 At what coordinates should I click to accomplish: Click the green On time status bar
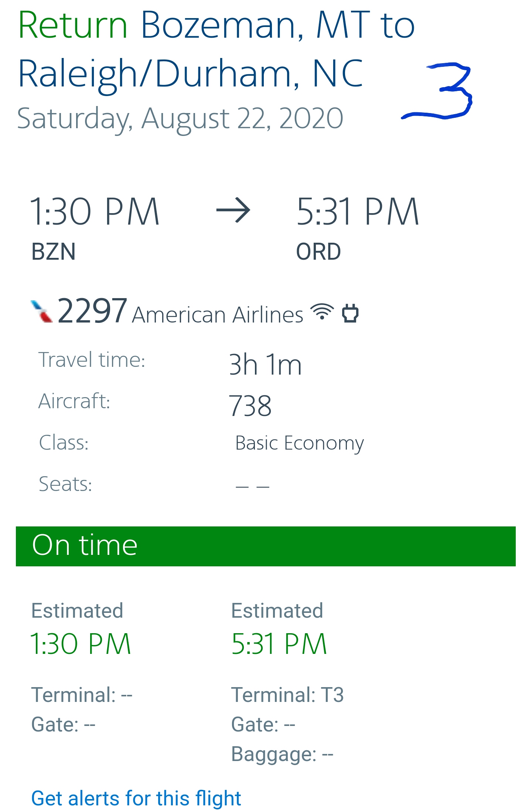click(266, 546)
